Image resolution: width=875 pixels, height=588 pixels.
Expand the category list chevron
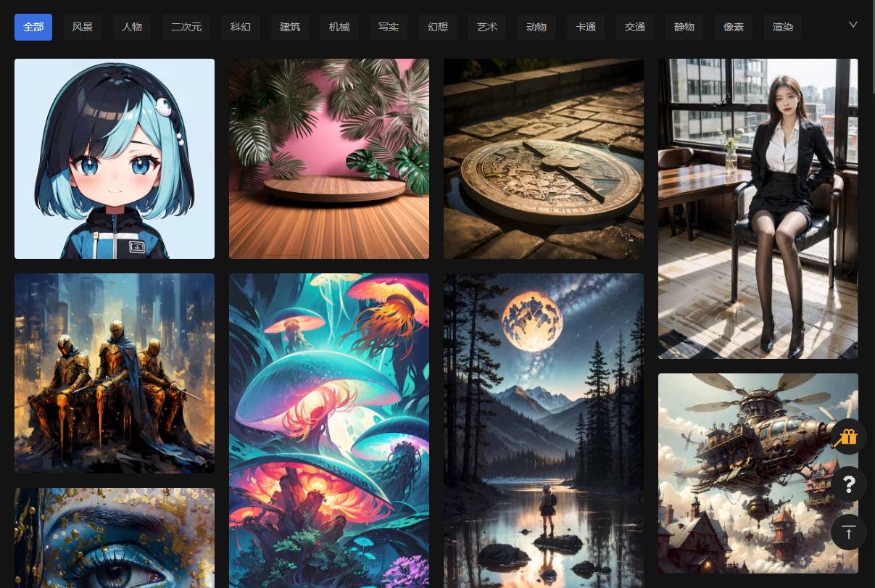coord(853,25)
